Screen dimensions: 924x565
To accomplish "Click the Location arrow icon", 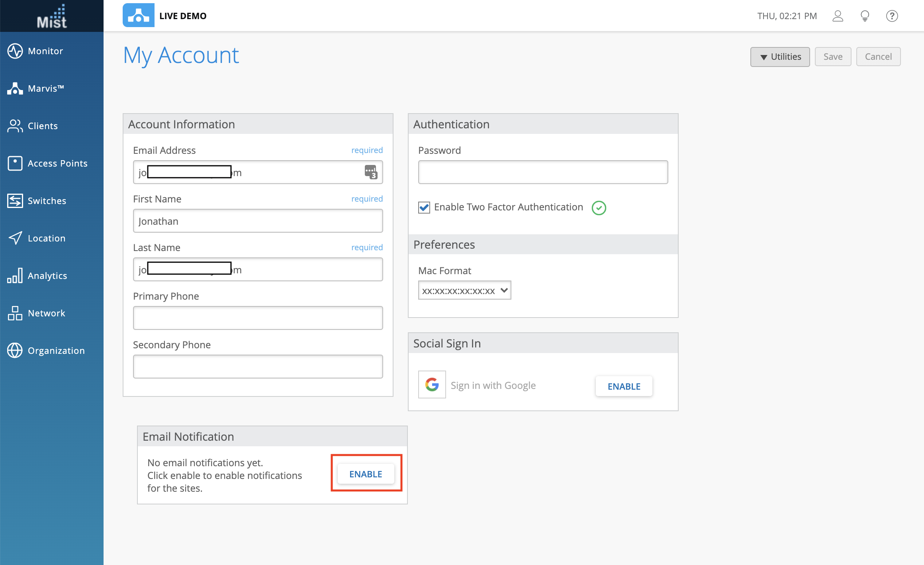I will pos(15,238).
